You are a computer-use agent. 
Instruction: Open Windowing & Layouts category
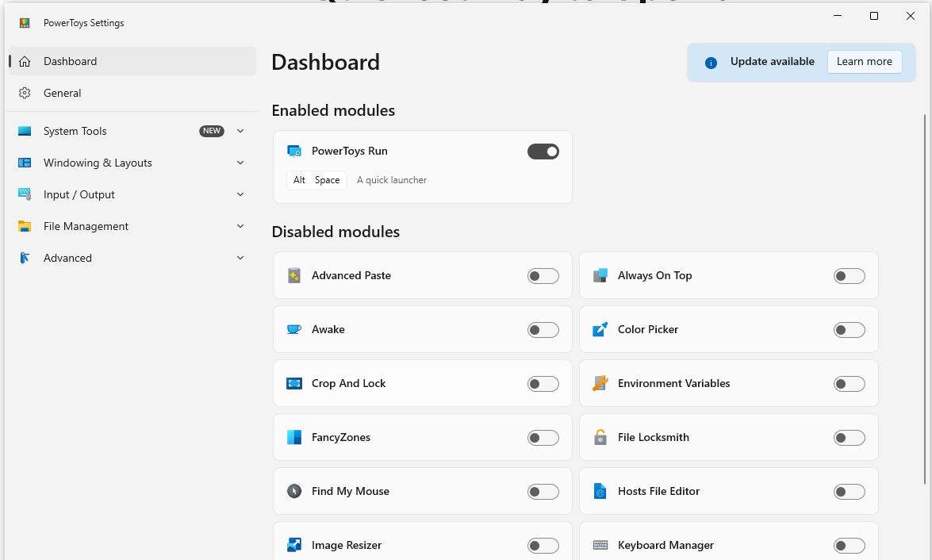point(132,163)
